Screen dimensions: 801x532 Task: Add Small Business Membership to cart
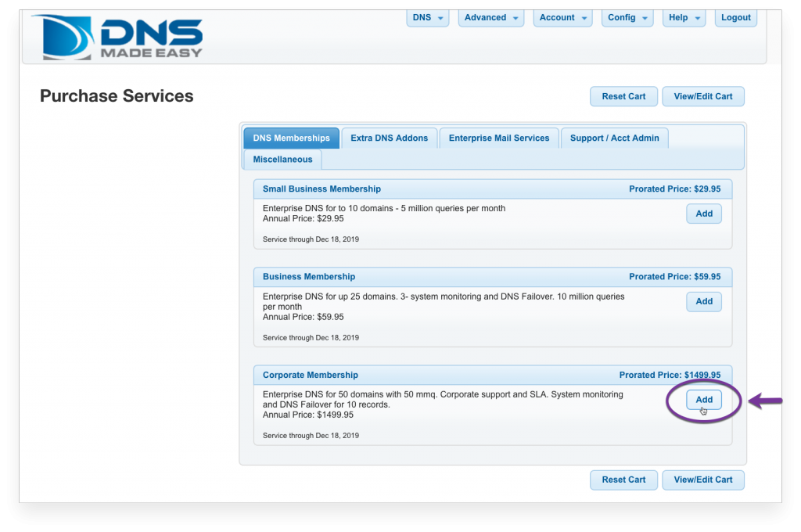[704, 214]
